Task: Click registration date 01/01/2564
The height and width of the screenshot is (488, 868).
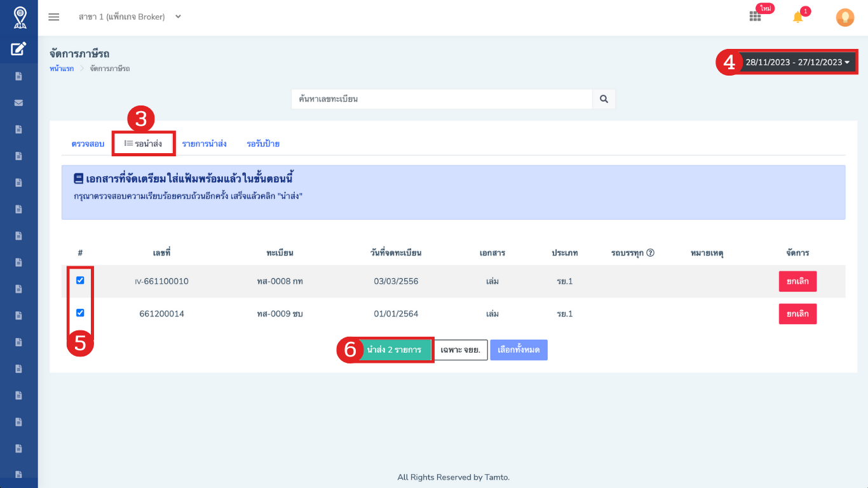Action: tap(396, 314)
